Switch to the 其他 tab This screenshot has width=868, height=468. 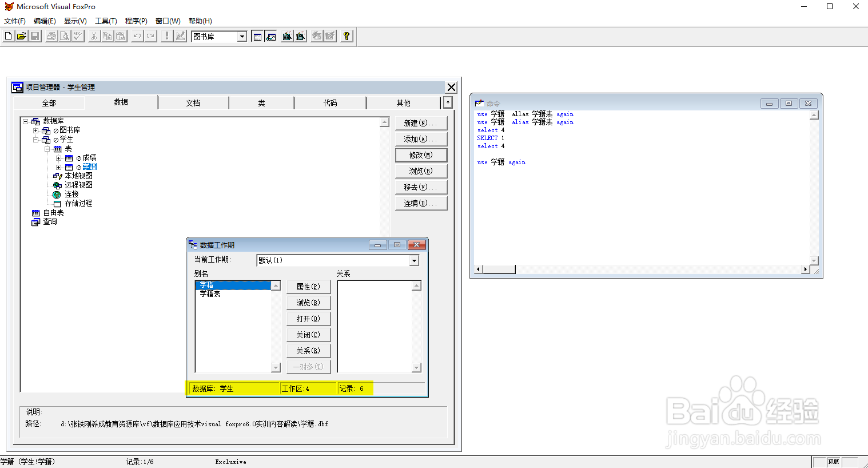(403, 103)
